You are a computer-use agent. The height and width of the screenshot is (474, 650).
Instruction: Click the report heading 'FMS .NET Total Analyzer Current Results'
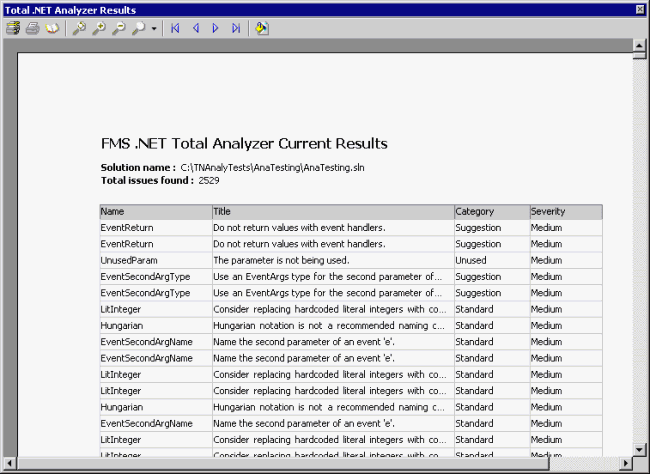click(x=244, y=143)
